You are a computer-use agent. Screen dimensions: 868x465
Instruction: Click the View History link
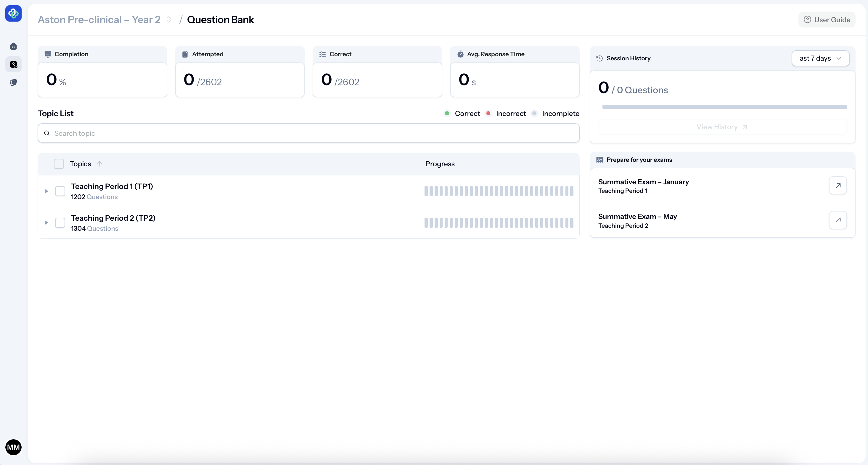722,127
